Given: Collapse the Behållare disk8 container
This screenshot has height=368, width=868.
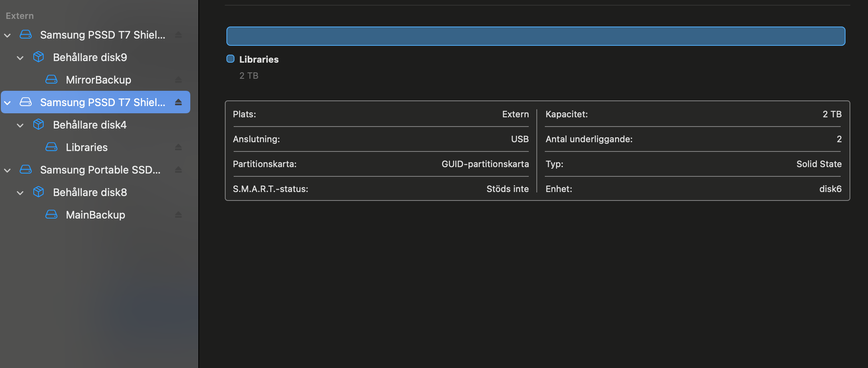Looking at the screenshot, I should tap(20, 193).
